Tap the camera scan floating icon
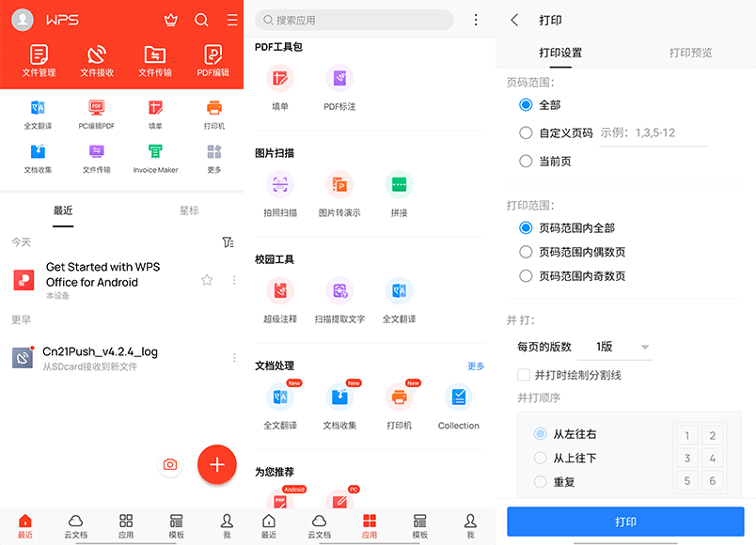The width and height of the screenshot is (756, 545). coord(170,464)
